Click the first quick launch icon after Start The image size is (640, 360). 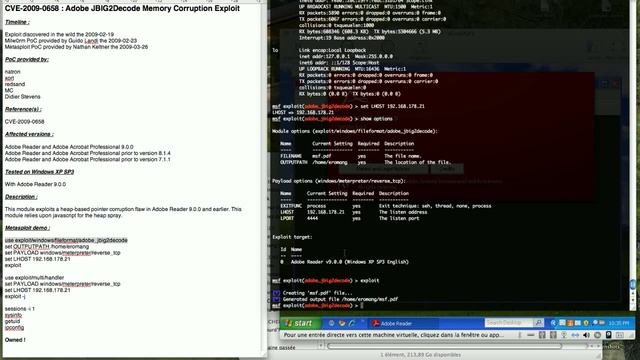331,323
